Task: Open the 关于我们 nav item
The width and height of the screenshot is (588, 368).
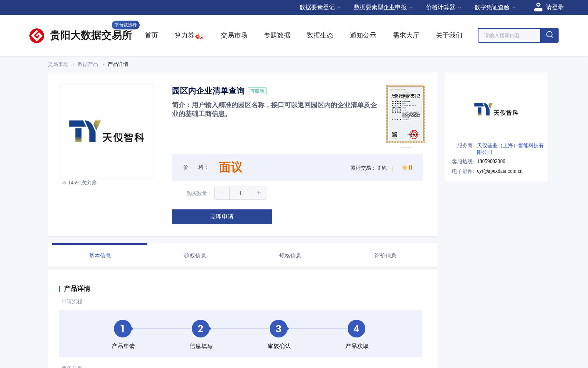Action: (x=449, y=35)
